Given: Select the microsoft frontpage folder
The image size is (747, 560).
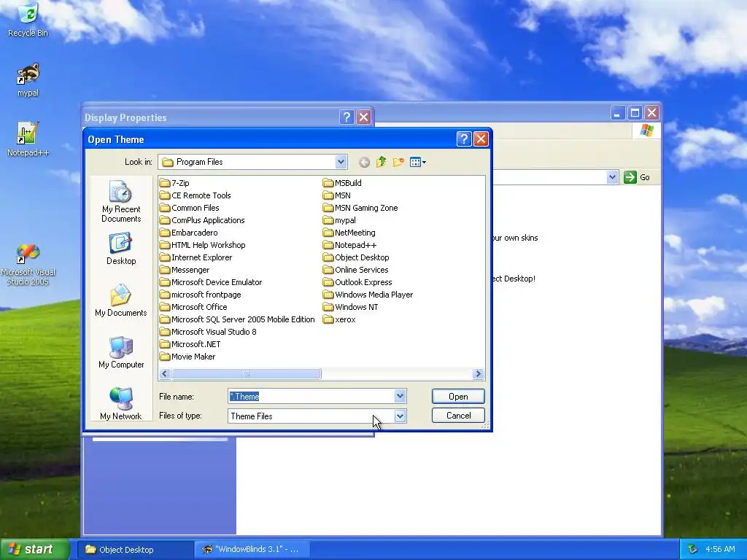Looking at the screenshot, I should point(201,295).
